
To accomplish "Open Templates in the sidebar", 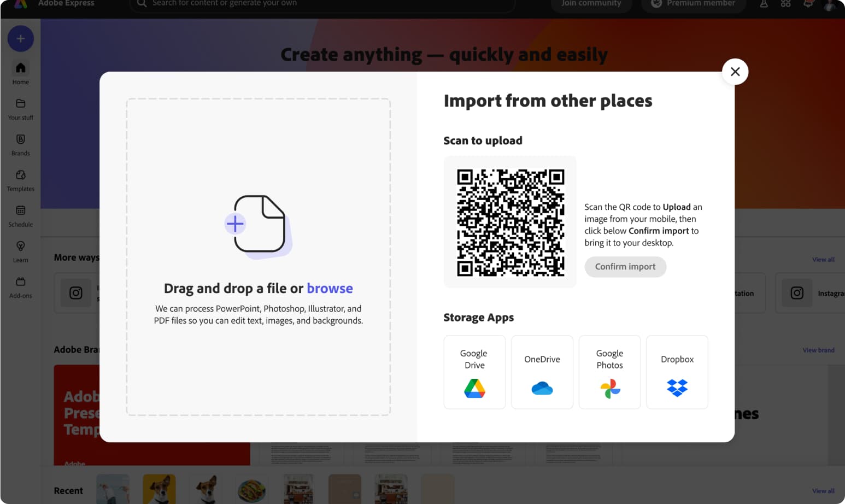I will pyautogui.click(x=21, y=180).
